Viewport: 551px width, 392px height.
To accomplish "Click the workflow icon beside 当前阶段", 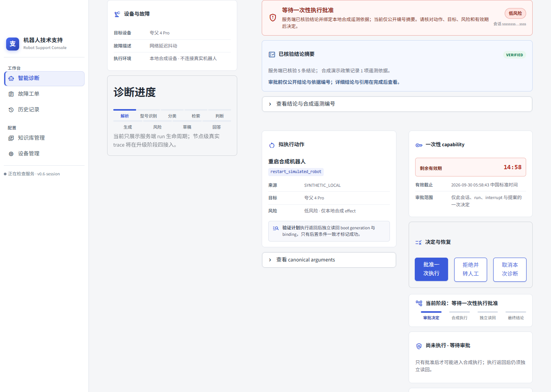I will [419, 303].
